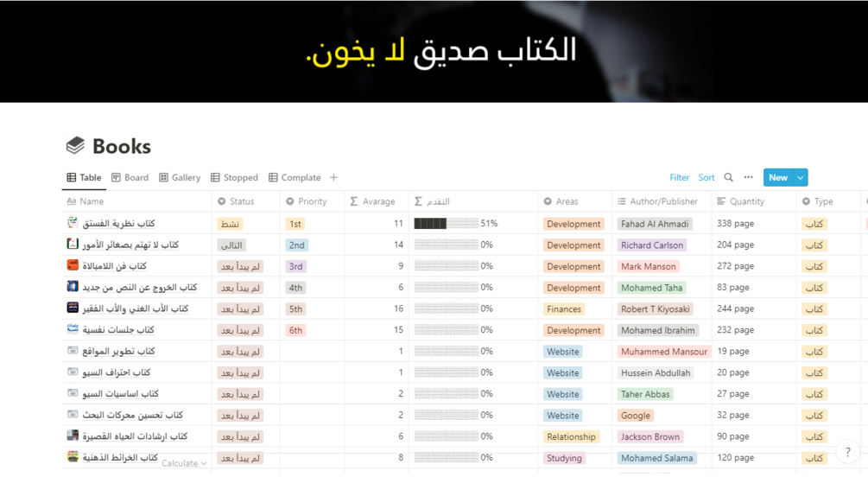Switch to the Board view tab
This screenshot has width=868, height=496.
[130, 177]
